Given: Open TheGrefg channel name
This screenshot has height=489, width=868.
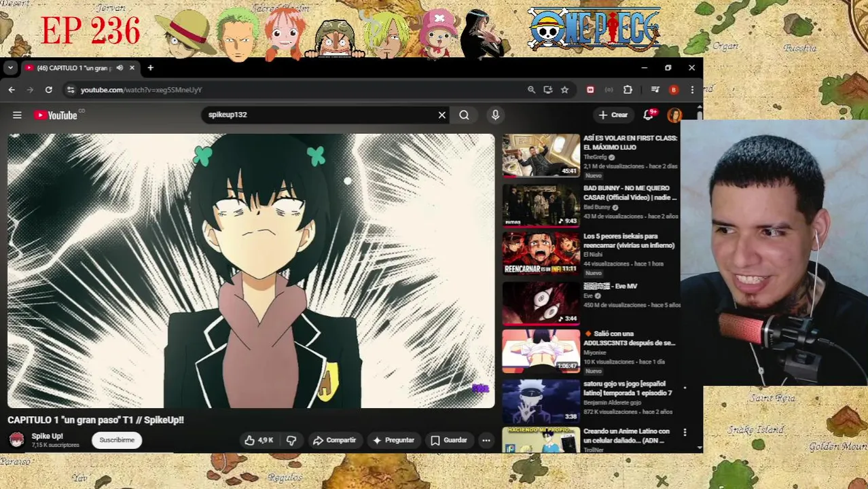Looking at the screenshot, I should pos(595,157).
